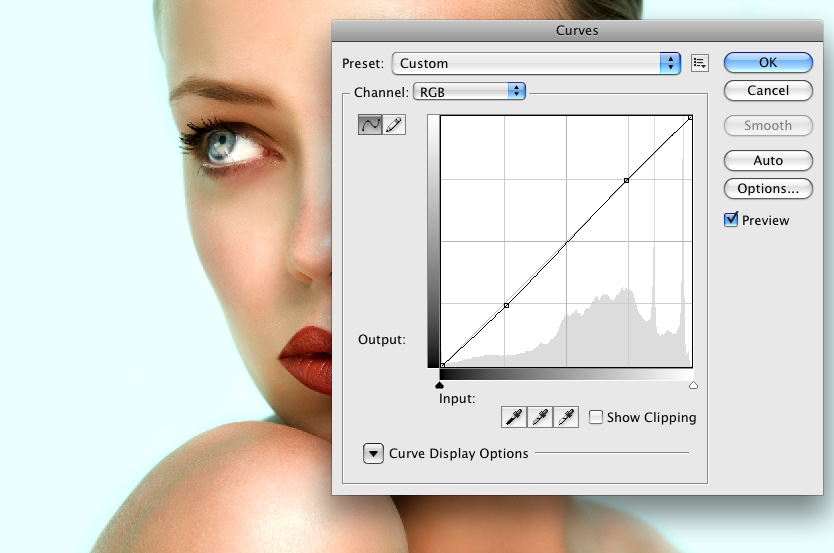Enable the Show Clipping checkbox
Image resolution: width=834 pixels, height=553 pixels.
[x=596, y=417]
